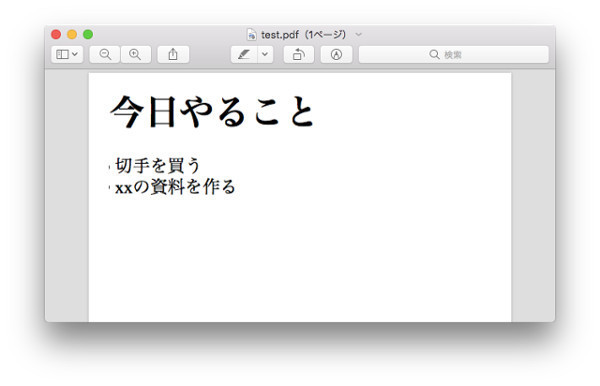Open the Share button in toolbar
The height and width of the screenshot is (386, 600).
click(173, 54)
